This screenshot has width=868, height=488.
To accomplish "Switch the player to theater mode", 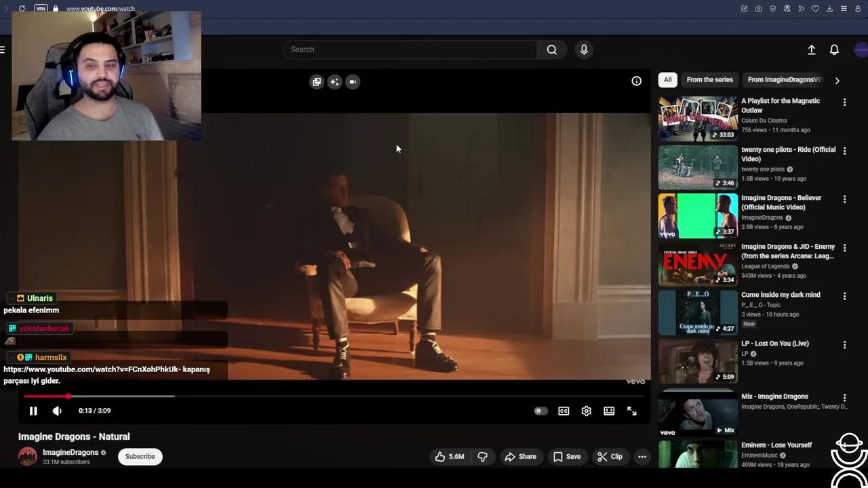I will click(609, 411).
